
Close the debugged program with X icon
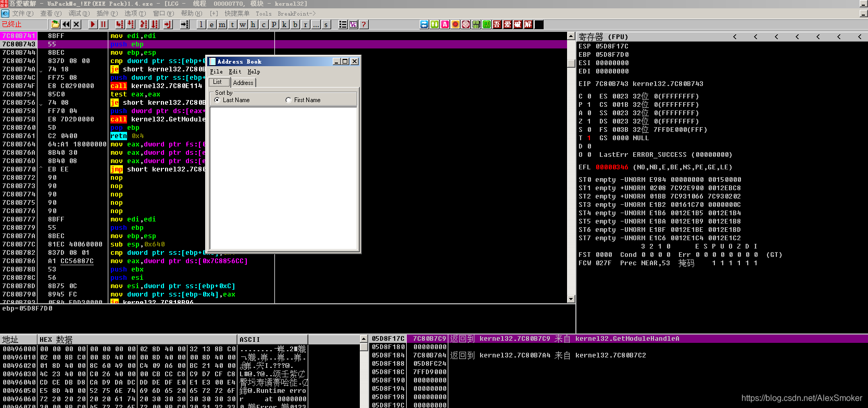(x=77, y=24)
